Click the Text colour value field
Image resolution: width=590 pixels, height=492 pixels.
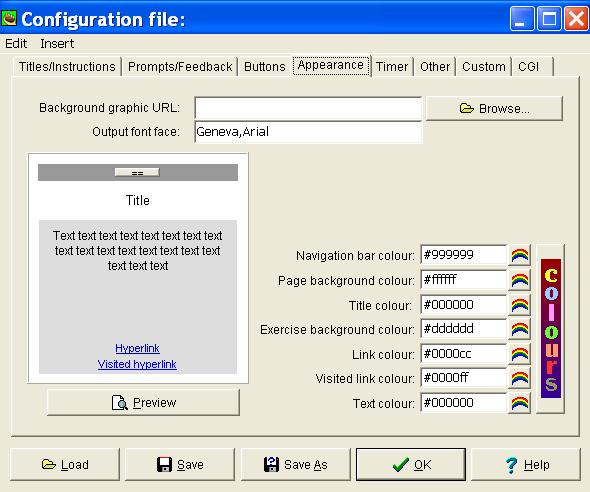click(x=463, y=403)
